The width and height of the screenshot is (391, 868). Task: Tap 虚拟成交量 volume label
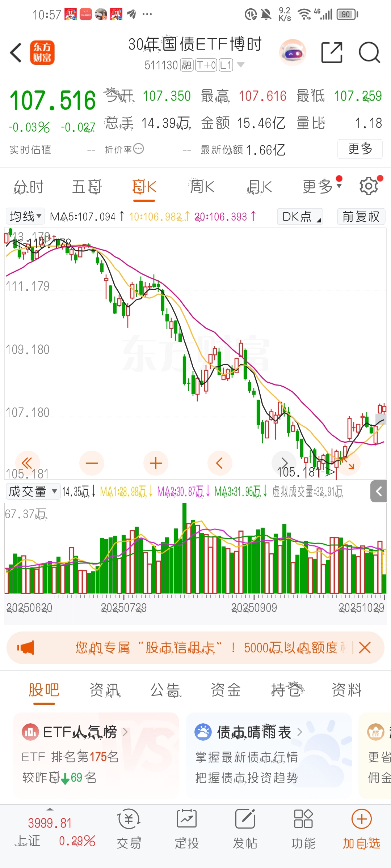pyautogui.click(x=307, y=492)
